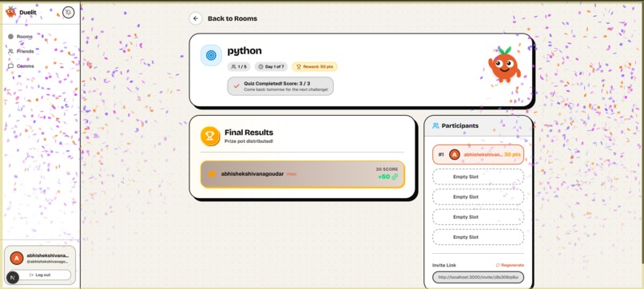Click the third Empty Slot
The height and width of the screenshot is (289, 644).
pos(478,217)
